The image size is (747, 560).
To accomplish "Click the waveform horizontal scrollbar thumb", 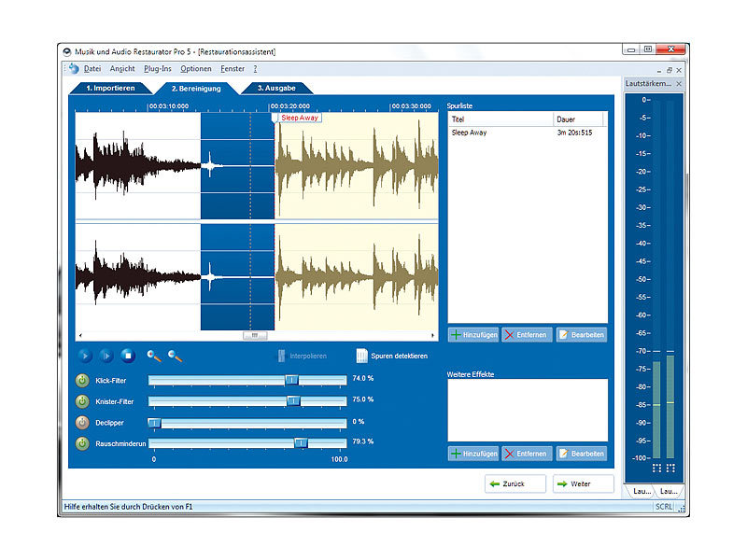I will [x=255, y=336].
